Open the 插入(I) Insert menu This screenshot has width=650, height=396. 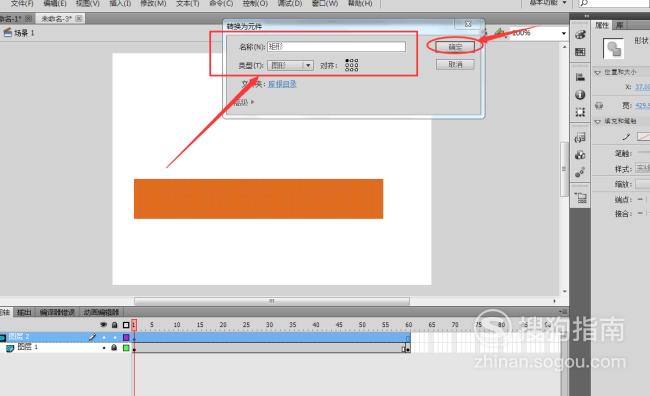point(120,3)
